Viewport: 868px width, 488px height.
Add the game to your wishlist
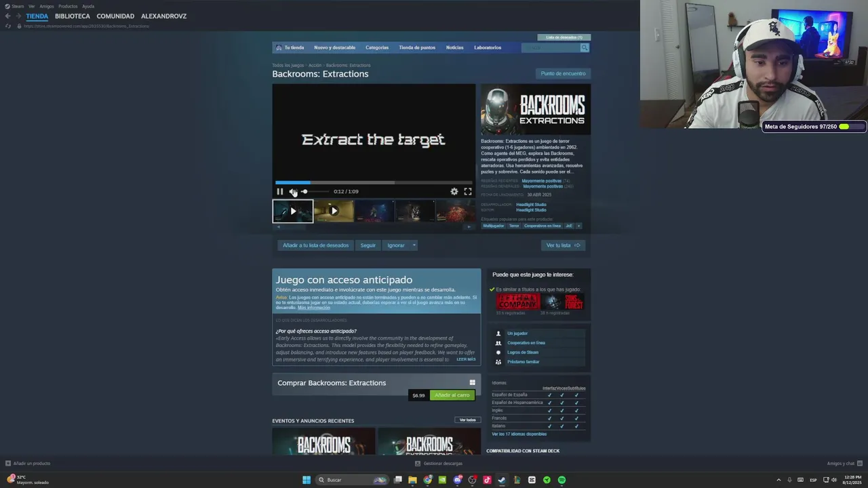pyautogui.click(x=315, y=245)
